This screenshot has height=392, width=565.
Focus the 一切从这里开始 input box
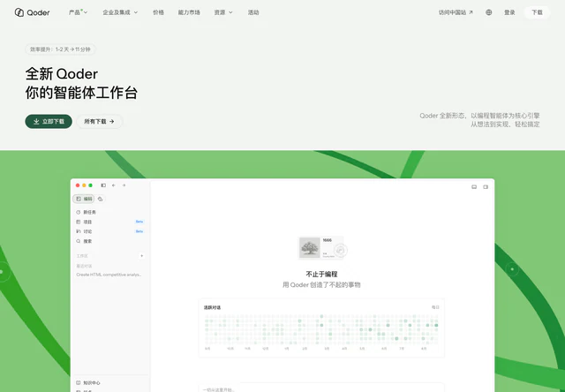coord(321,388)
